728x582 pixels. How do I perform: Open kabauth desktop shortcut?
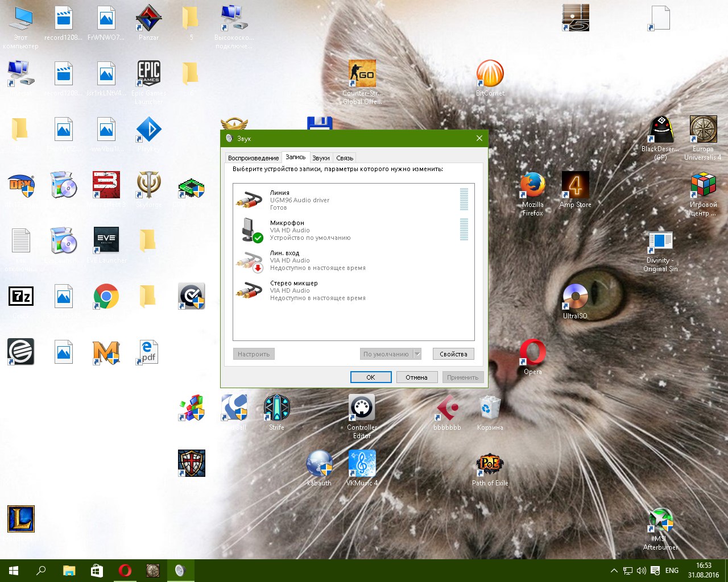(319, 468)
